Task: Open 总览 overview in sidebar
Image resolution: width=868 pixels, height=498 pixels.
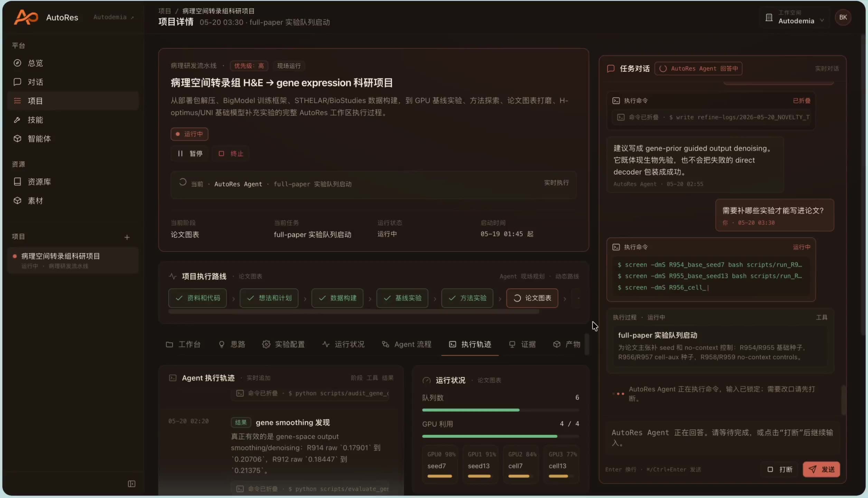Action: (73, 63)
